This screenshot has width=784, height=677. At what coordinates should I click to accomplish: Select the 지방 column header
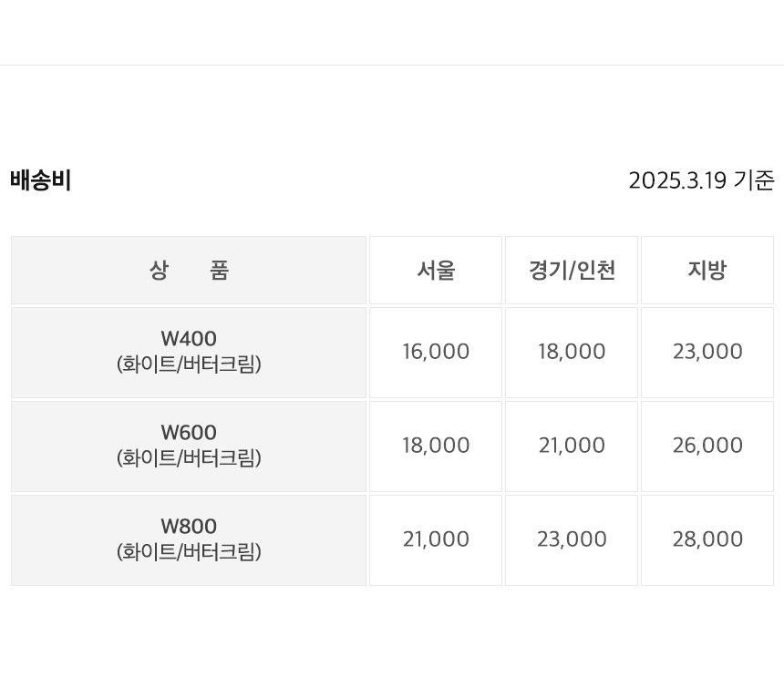(x=707, y=271)
